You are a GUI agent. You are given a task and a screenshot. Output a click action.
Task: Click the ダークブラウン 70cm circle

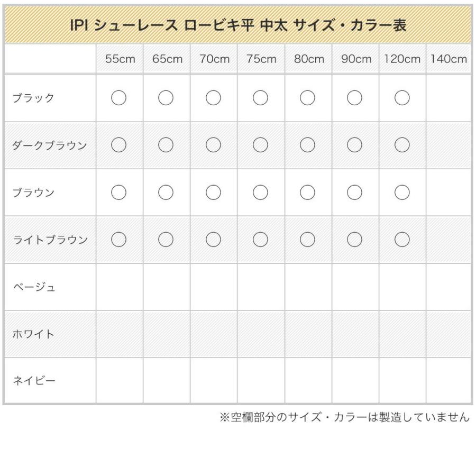coord(213,145)
